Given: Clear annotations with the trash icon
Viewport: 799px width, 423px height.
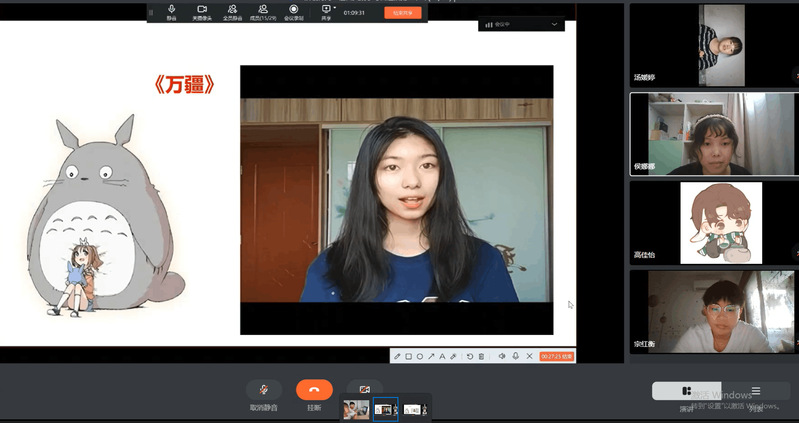Looking at the screenshot, I should [481, 356].
